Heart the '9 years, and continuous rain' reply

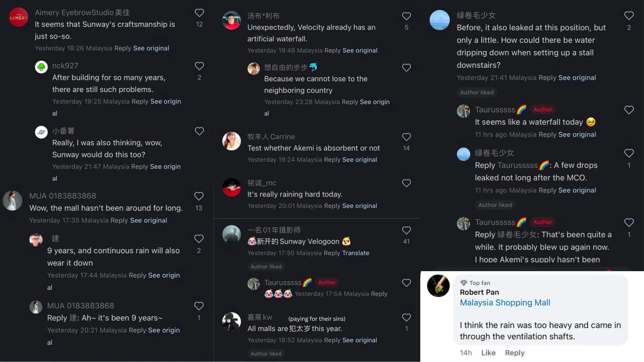199,239
